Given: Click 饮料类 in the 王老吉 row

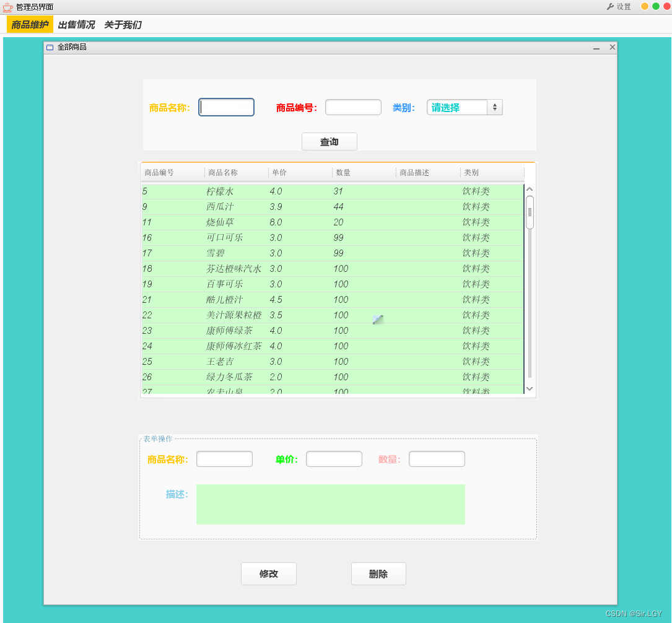Looking at the screenshot, I should click(476, 361).
